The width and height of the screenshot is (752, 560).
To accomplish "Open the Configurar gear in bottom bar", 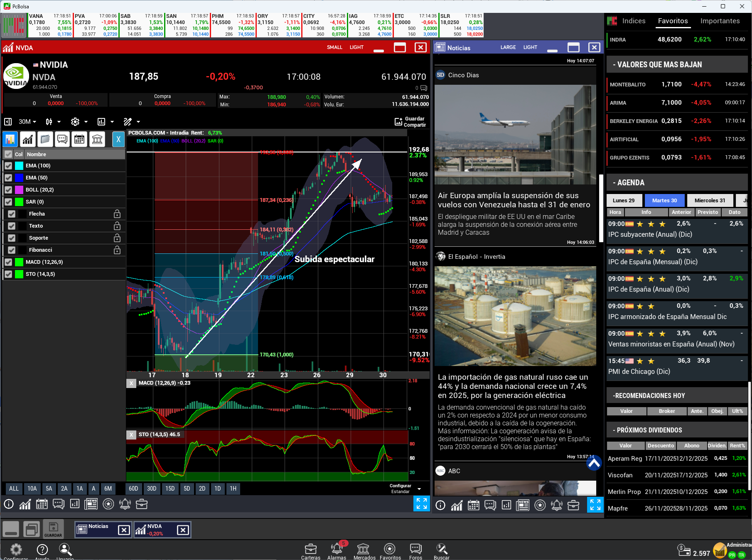I will click(x=16, y=551).
